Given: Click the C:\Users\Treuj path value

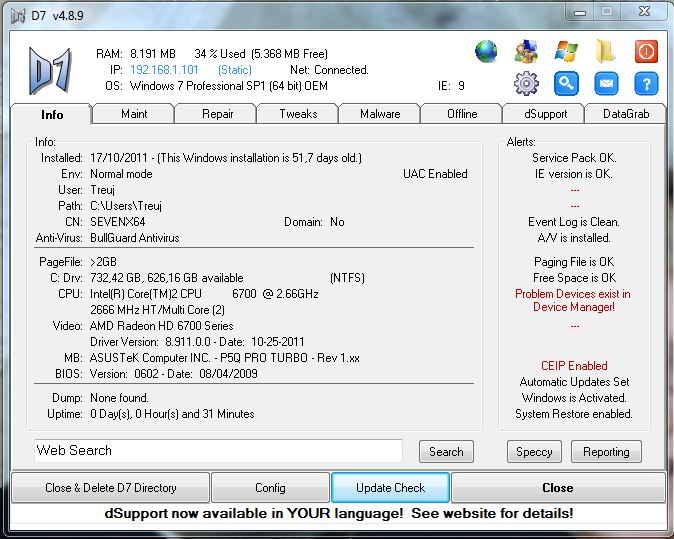Looking at the screenshot, I should [x=126, y=206].
